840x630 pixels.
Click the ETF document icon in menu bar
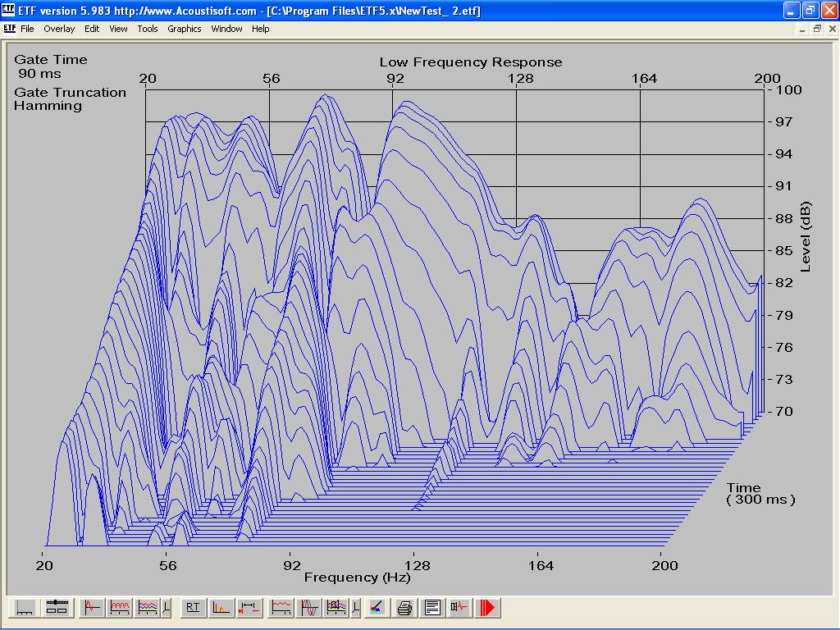[9, 29]
